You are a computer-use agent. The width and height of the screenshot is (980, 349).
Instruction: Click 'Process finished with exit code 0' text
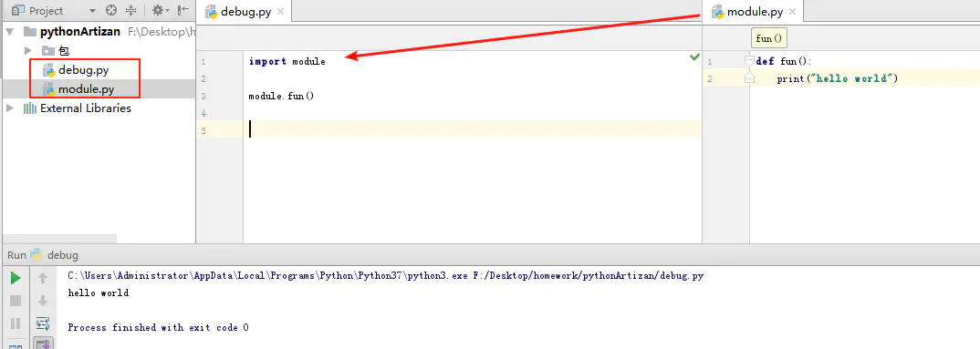pyautogui.click(x=158, y=327)
